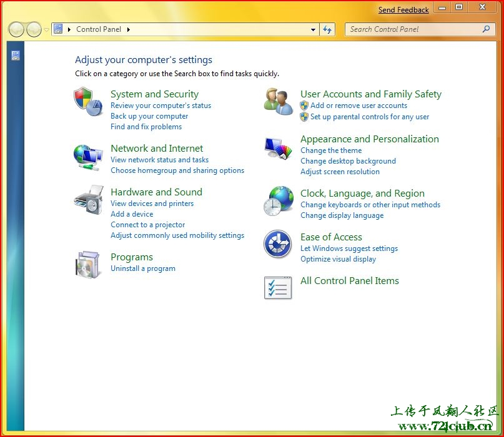Click Review your computer's status
The image size is (504, 437).
[161, 106]
